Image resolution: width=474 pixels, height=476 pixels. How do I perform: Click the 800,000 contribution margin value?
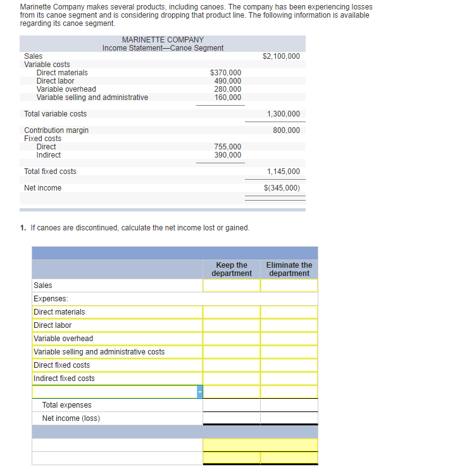coord(286,130)
